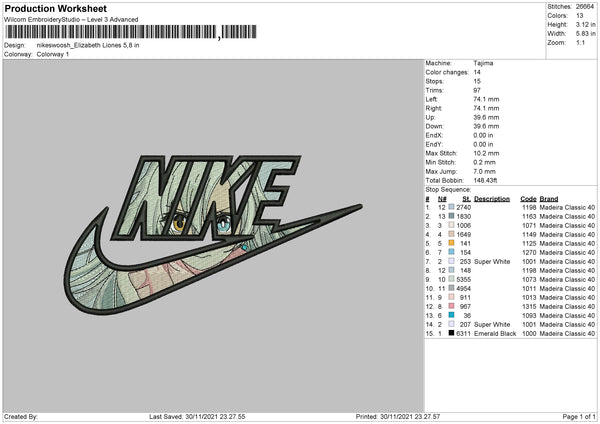Viewport: 600px width, 424px height.
Task: Select the Emerald Black description text
Action: [x=495, y=333]
